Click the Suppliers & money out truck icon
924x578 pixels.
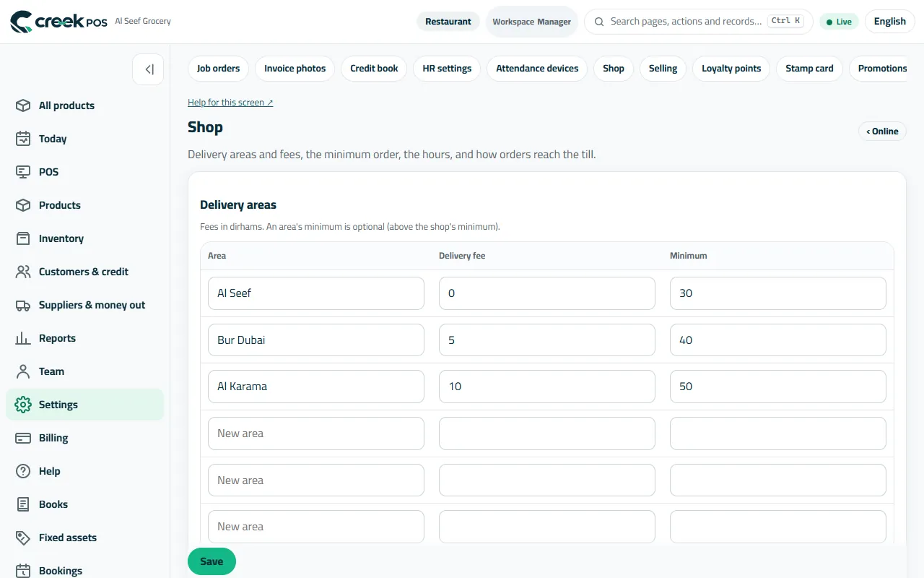(23, 305)
